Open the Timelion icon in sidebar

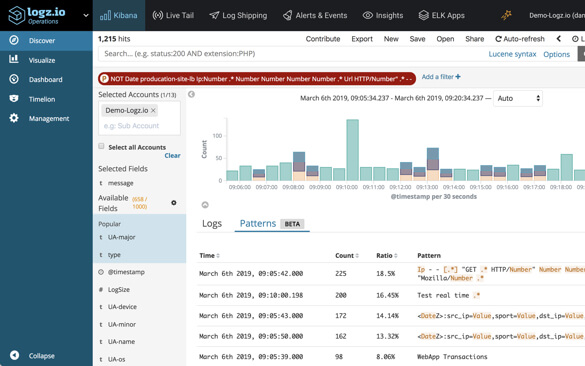point(14,99)
